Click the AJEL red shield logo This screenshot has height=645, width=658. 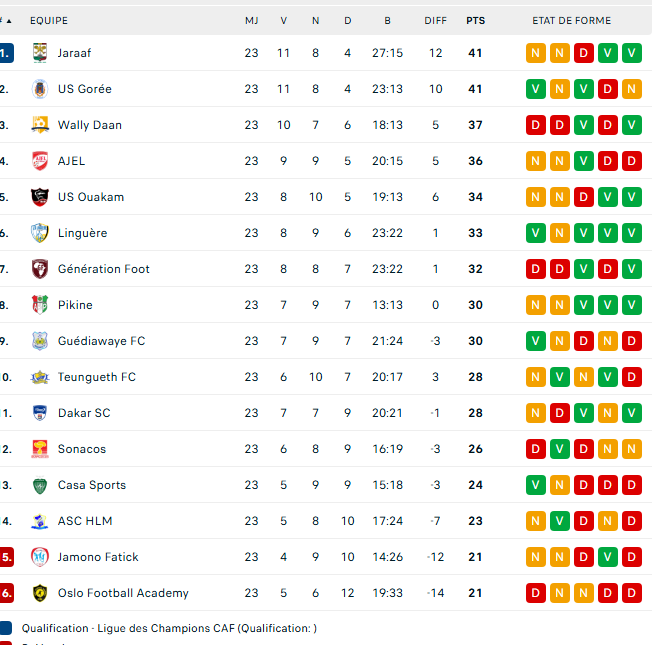pyautogui.click(x=39, y=161)
